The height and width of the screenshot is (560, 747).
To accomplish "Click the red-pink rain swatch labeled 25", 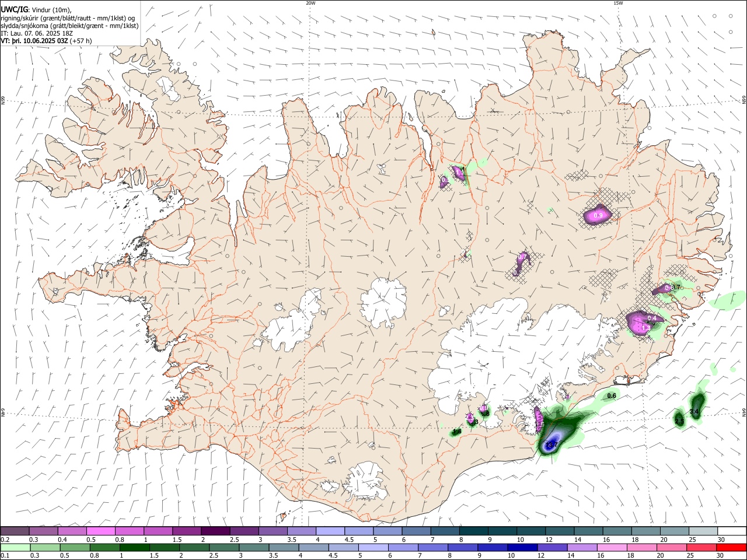I will 701,547.
